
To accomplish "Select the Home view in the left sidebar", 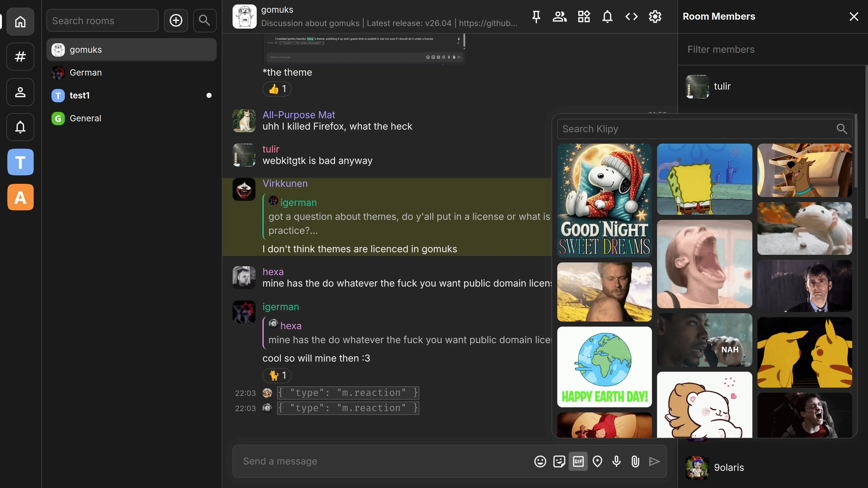I will point(20,21).
